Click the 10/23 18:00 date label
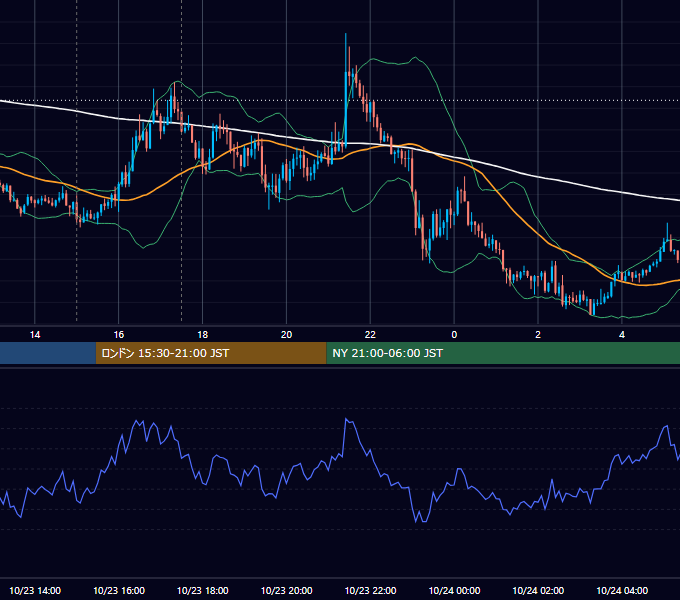Image resolution: width=680 pixels, height=600 pixels. pos(203,590)
